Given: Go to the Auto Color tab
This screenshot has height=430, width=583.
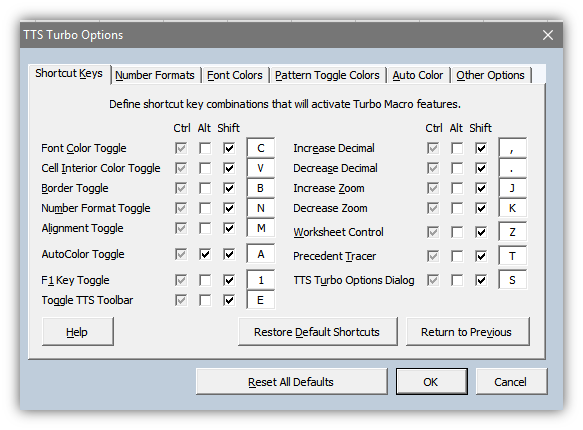Looking at the screenshot, I should (x=418, y=75).
